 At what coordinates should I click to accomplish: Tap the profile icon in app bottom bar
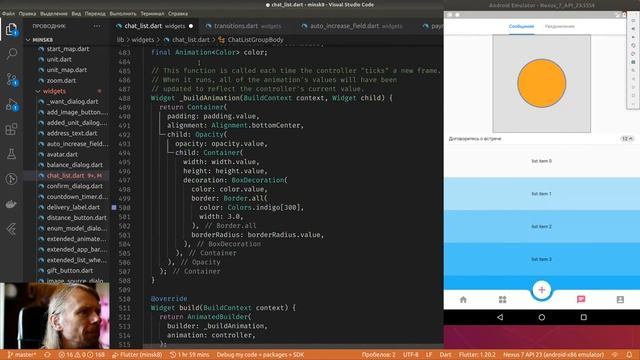click(x=620, y=300)
